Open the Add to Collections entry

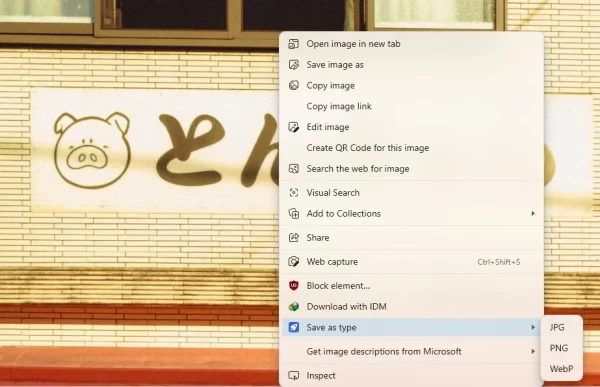[411, 214]
